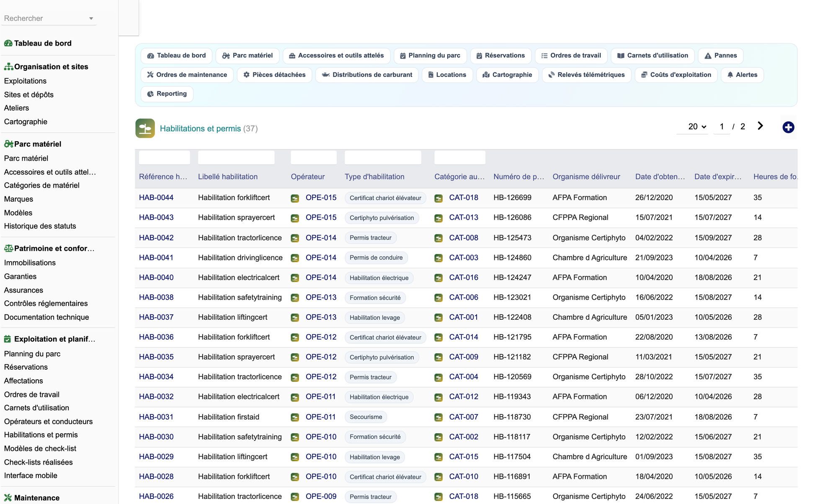Click the Type d'habilitation filter input

pyautogui.click(x=383, y=158)
